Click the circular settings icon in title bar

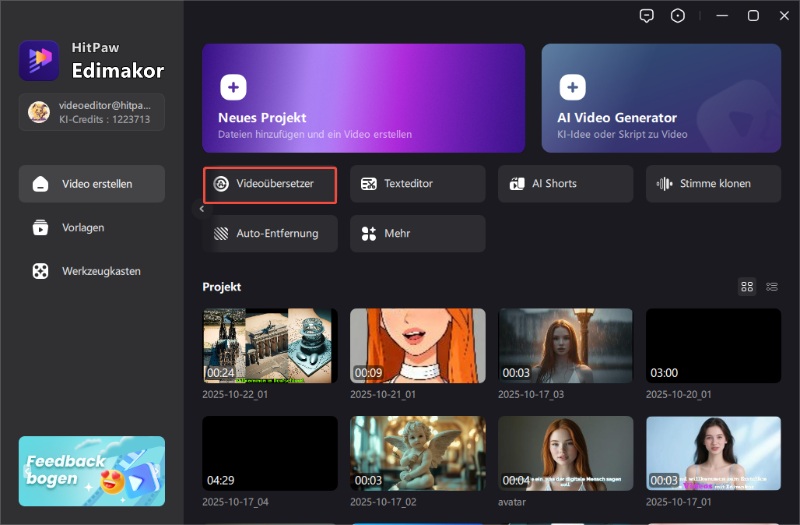click(678, 16)
